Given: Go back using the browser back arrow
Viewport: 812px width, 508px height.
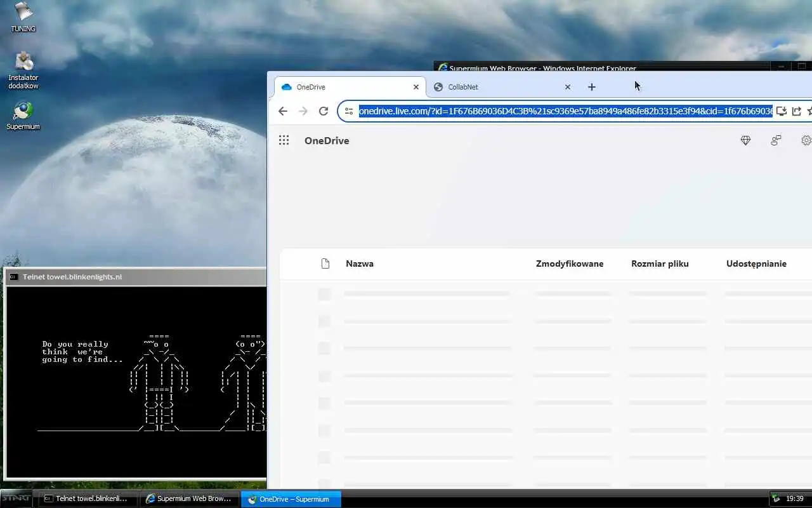Looking at the screenshot, I should (283, 111).
